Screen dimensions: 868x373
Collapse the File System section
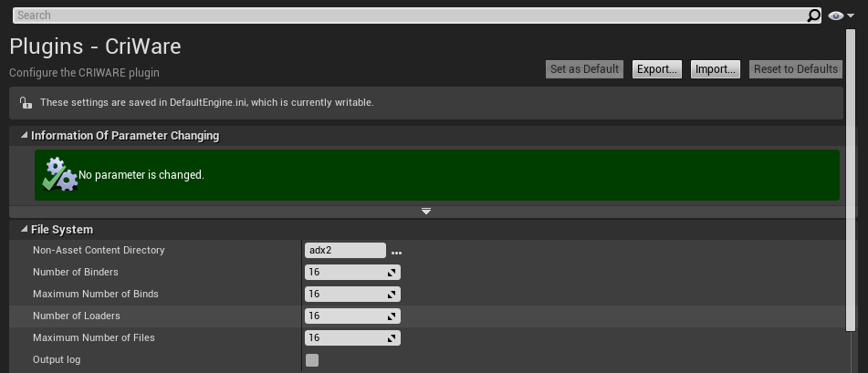(24, 229)
